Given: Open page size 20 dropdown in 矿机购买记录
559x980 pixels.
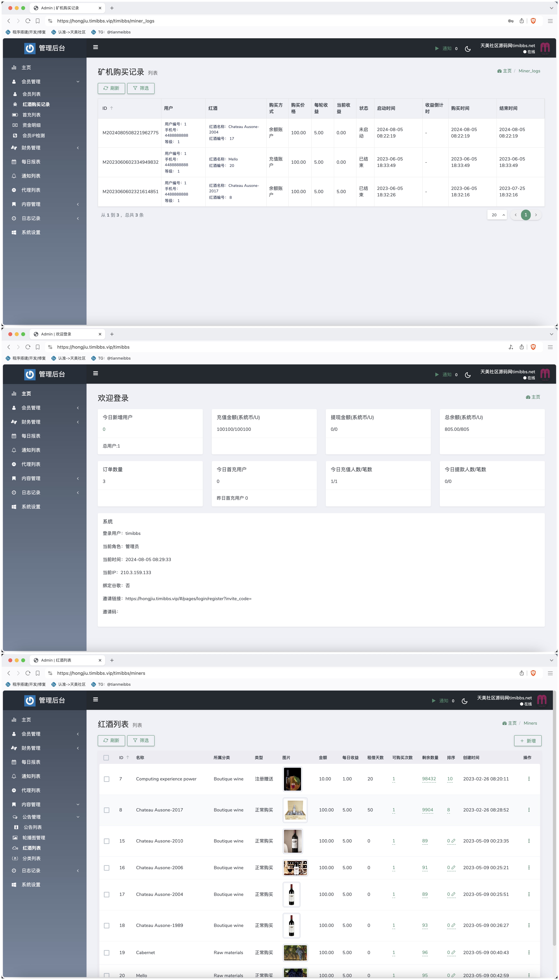Looking at the screenshot, I should [497, 215].
